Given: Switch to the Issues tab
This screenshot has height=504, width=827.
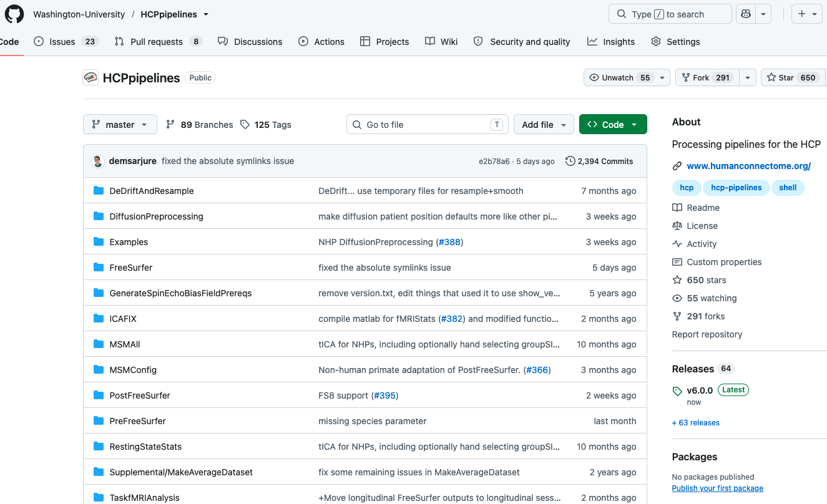Looking at the screenshot, I should click(66, 42).
